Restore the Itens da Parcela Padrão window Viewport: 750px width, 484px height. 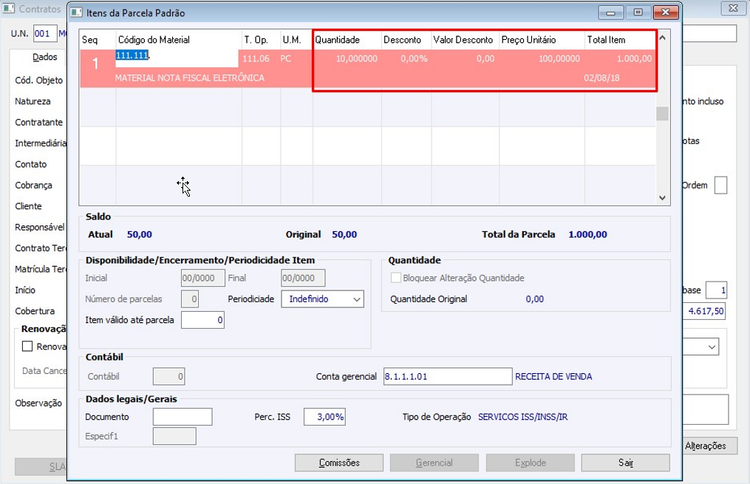pos(638,12)
